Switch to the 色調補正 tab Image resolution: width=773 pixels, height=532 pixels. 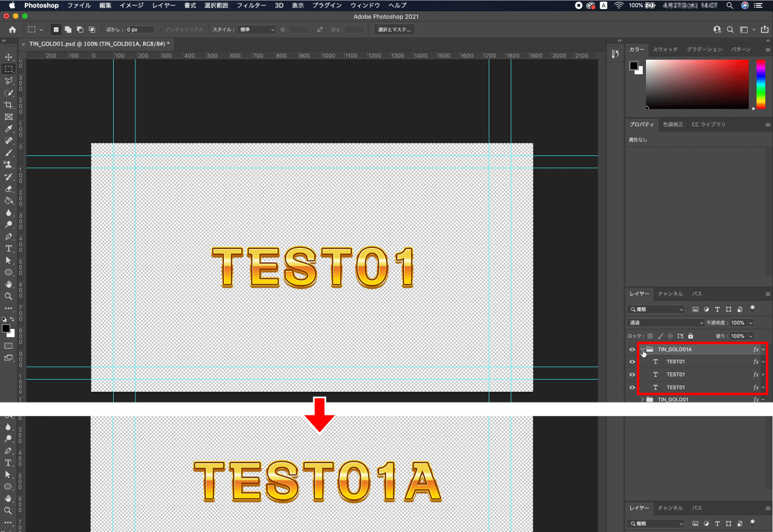pyautogui.click(x=673, y=125)
